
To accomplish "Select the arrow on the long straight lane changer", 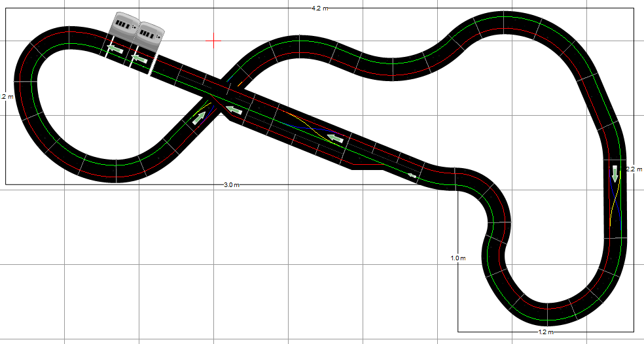I will tap(336, 138).
